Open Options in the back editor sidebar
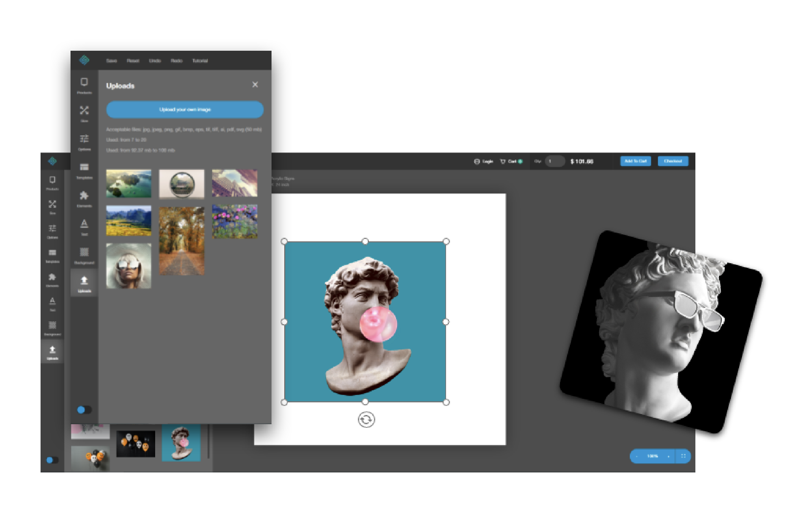792x532 pixels. click(x=52, y=231)
